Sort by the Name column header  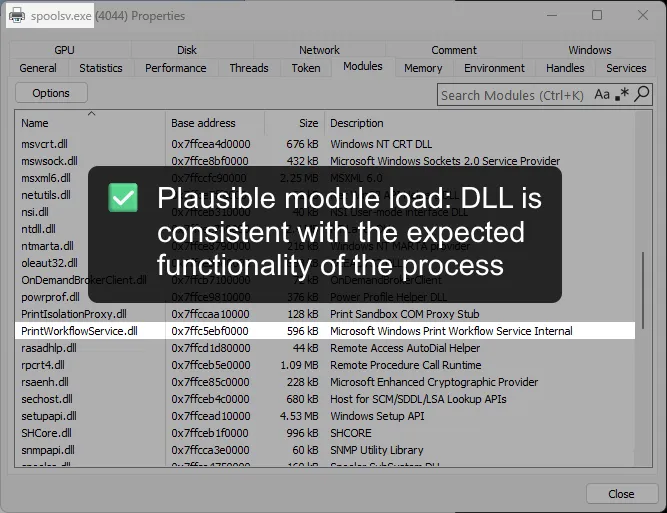[90, 123]
